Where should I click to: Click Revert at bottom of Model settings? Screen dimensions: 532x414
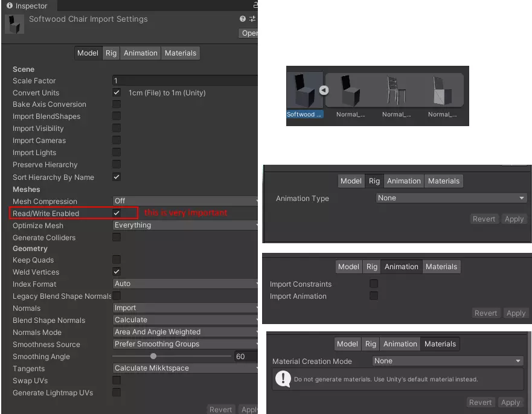coord(220,409)
